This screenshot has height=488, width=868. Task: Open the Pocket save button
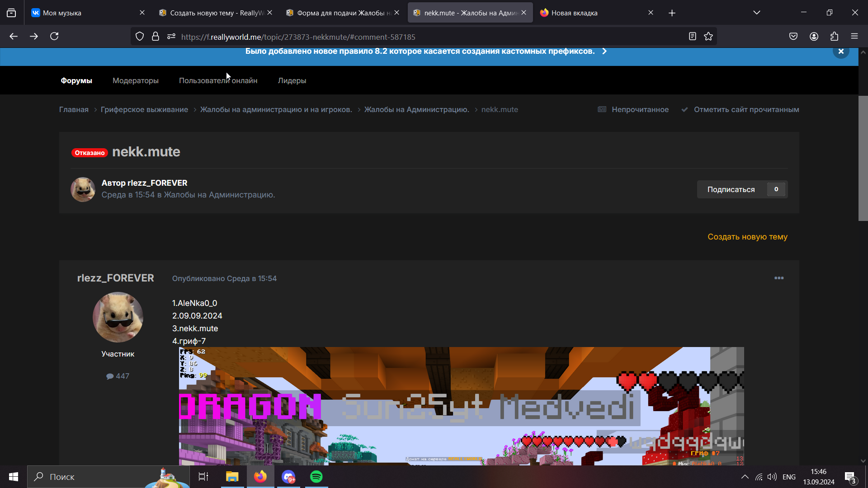click(x=793, y=37)
